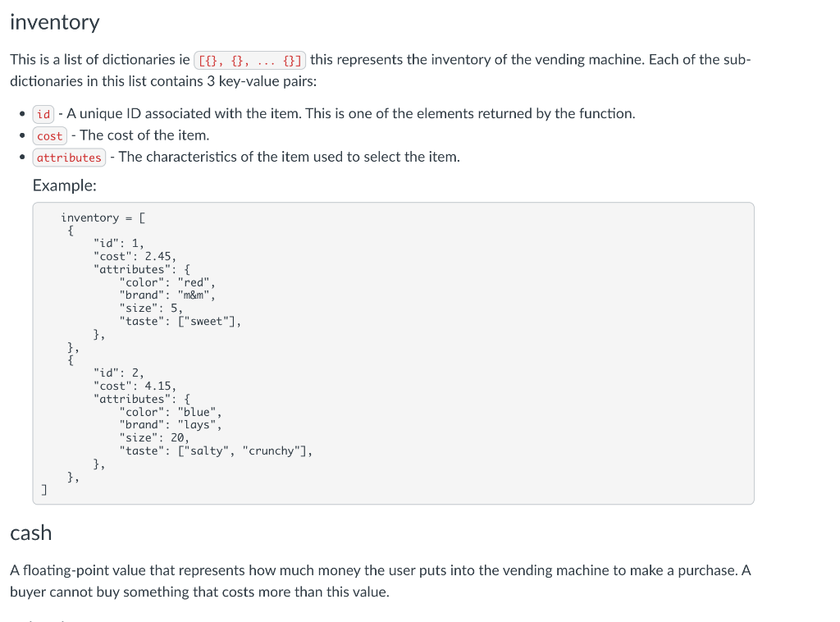The height and width of the screenshot is (622, 840).
Task: Click the "cash" heading
Action: [30, 533]
